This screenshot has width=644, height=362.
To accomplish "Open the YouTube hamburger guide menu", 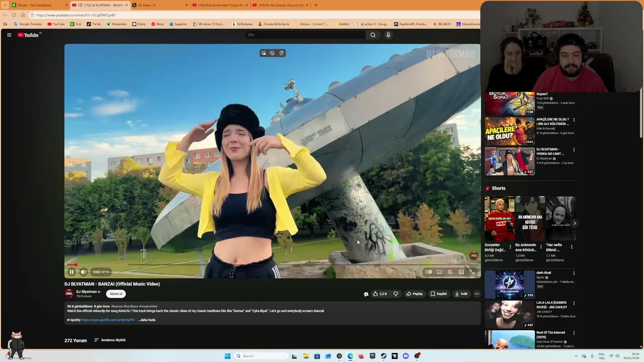I will coord(9,35).
